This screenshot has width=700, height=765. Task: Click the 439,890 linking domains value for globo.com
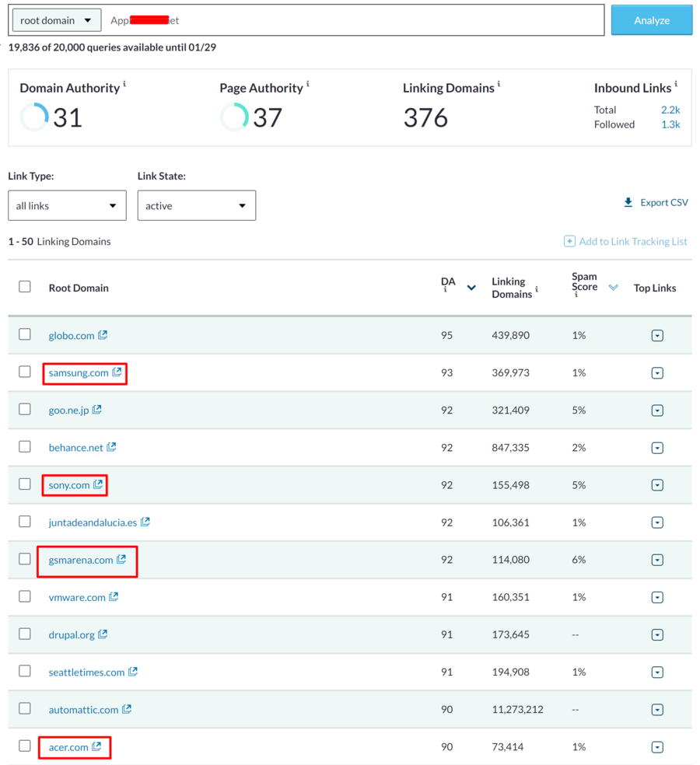pos(510,335)
